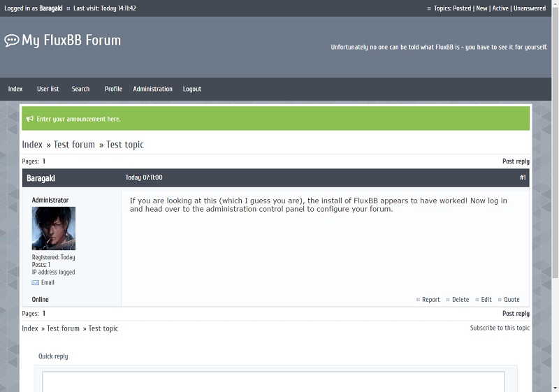Open Test topic in the upper breadcrumb
Viewport: 559px width, 392px height.
coord(125,145)
